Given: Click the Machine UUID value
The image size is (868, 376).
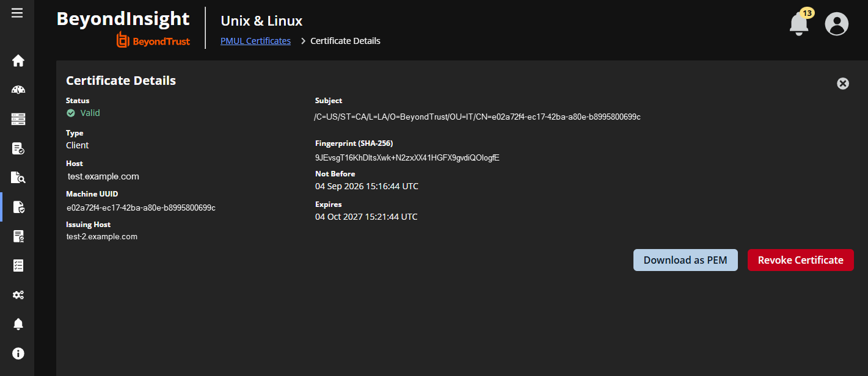Looking at the screenshot, I should pos(141,208).
